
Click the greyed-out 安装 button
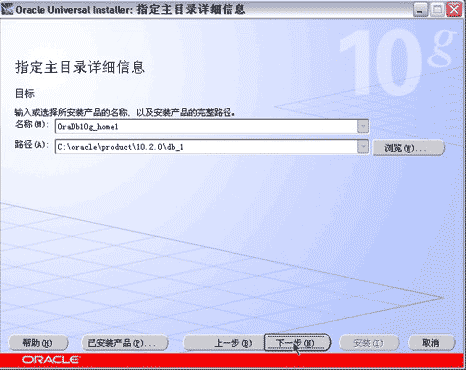click(x=369, y=343)
